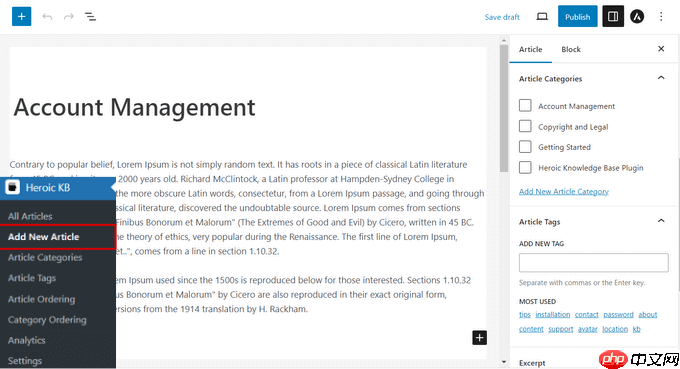Open Article Tags in the menu

(x=32, y=278)
